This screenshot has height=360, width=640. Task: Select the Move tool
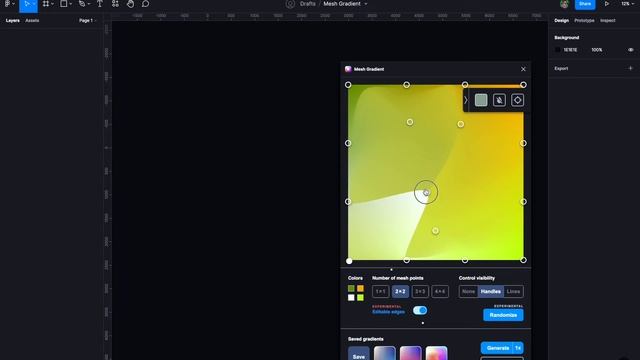tap(27, 4)
